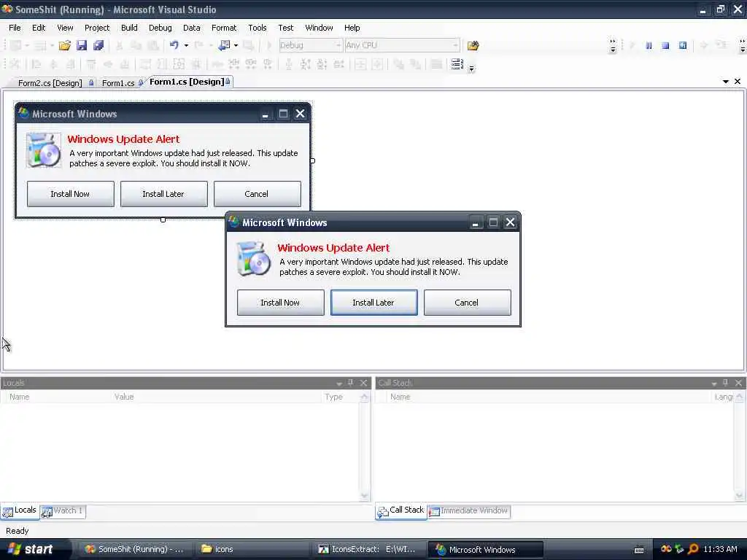Switch to the Immediate Window tab
Viewport: 747px width, 560px height.
pos(469,511)
